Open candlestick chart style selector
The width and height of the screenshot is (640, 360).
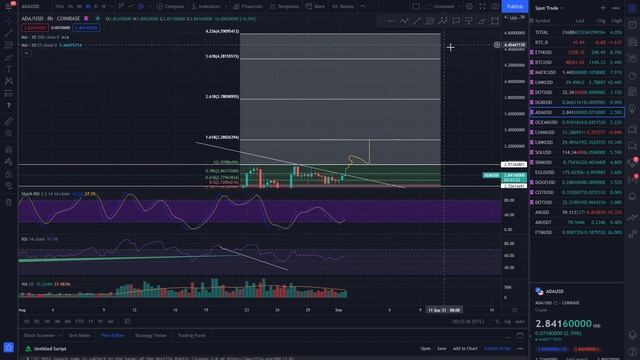[141, 6]
